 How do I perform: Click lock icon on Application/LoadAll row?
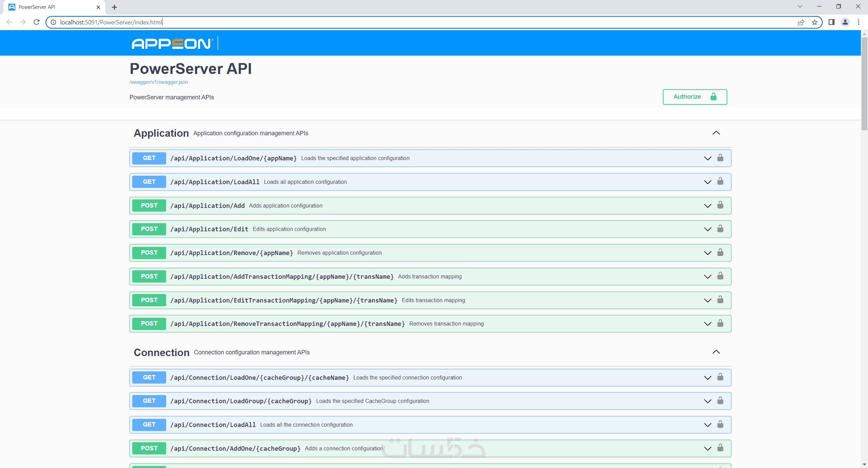tap(720, 182)
